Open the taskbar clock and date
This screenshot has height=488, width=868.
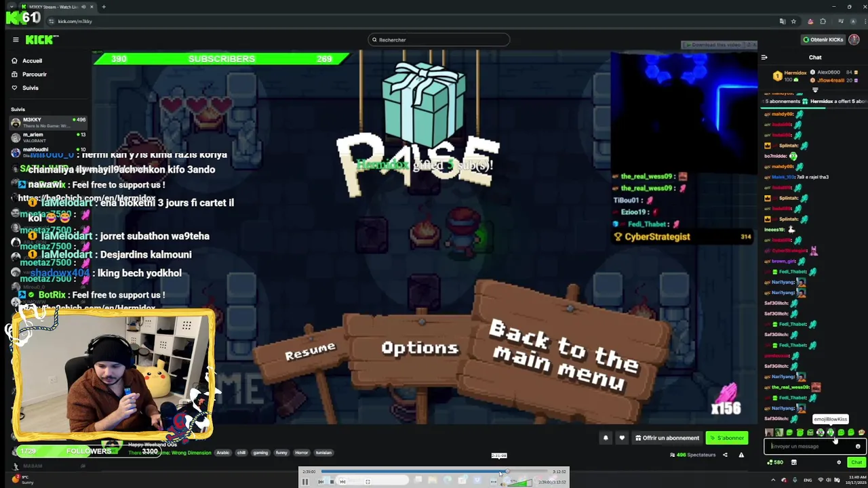click(855, 480)
